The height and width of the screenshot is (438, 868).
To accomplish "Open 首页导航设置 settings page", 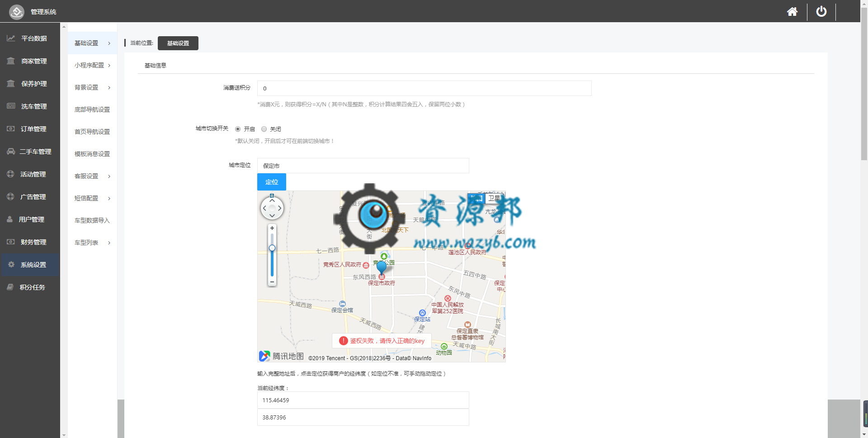I will click(x=92, y=132).
